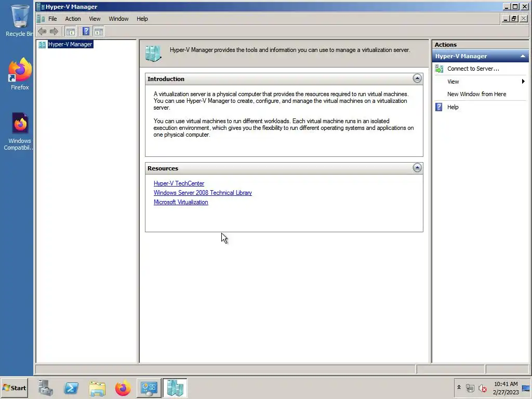Click the Forward arrow toolbar button
The image size is (532, 399).
coord(54,32)
